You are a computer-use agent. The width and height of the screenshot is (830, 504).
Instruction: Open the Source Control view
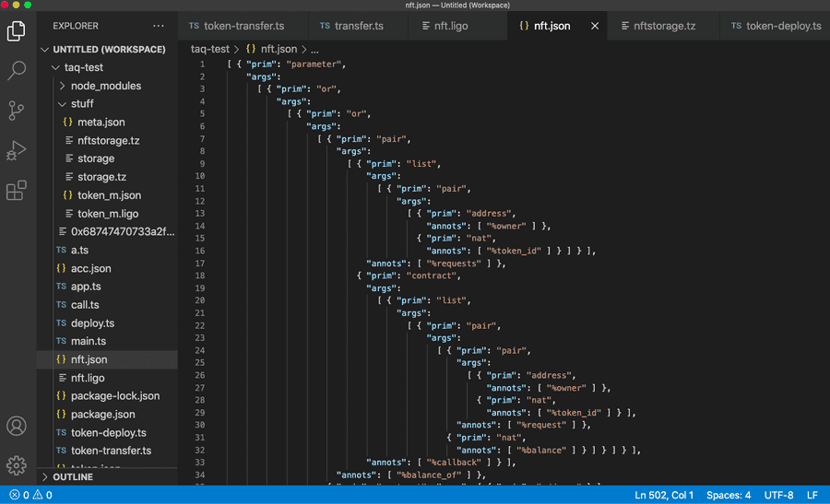[17, 111]
